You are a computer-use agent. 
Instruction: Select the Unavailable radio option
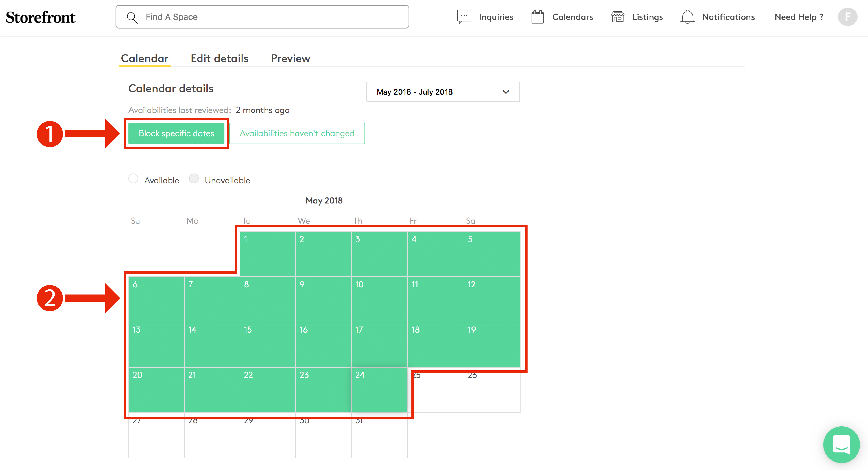click(194, 179)
